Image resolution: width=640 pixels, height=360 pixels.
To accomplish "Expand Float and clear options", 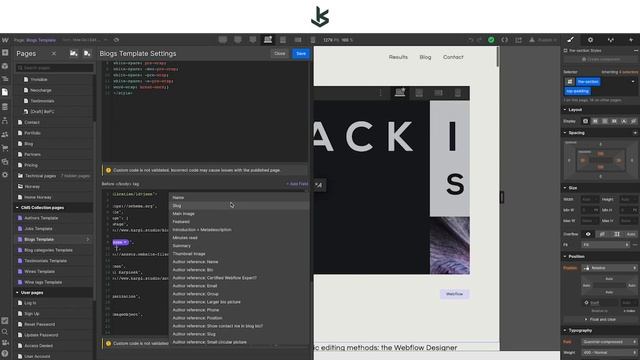I will pos(600,319).
